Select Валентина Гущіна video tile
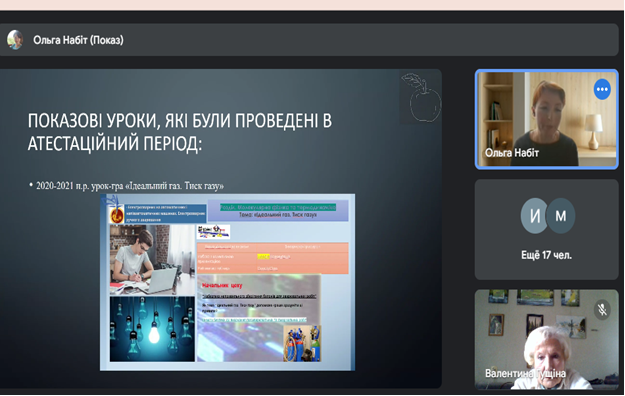 pos(546,339)
